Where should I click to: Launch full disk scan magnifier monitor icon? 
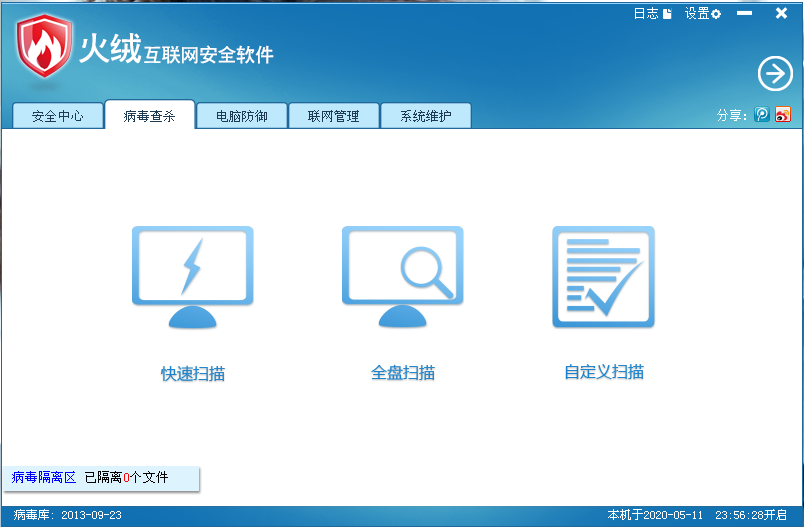pos(403,277)
